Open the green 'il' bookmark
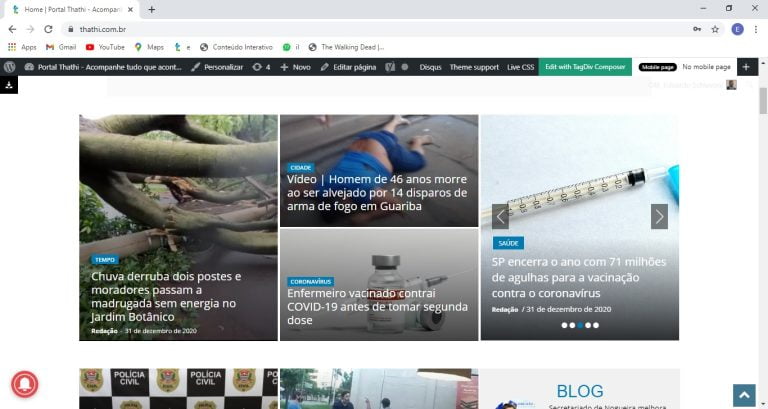 click(x=291, y=47)
